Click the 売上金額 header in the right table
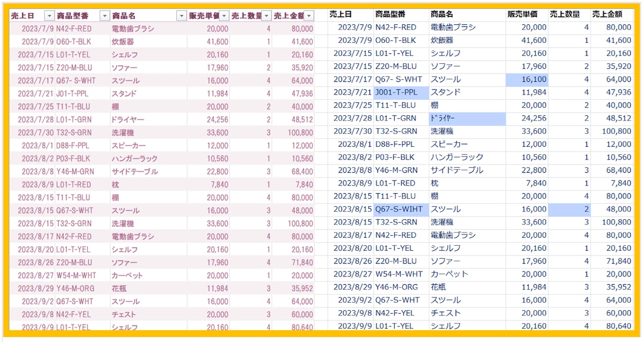Viewport: 644px width, 346px height. (607, 14)
